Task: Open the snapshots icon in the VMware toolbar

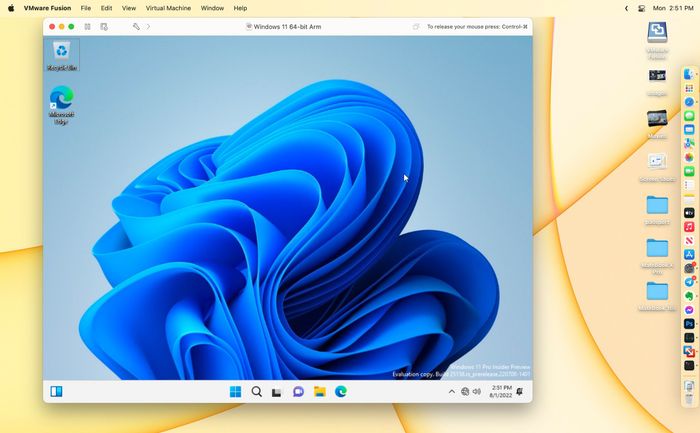Action: coord(104,27)
